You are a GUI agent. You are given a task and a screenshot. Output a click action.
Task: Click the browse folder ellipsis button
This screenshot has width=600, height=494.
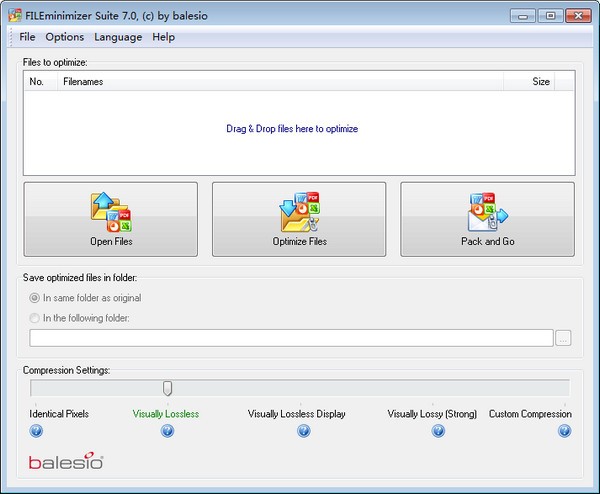(x=563, y=338)
